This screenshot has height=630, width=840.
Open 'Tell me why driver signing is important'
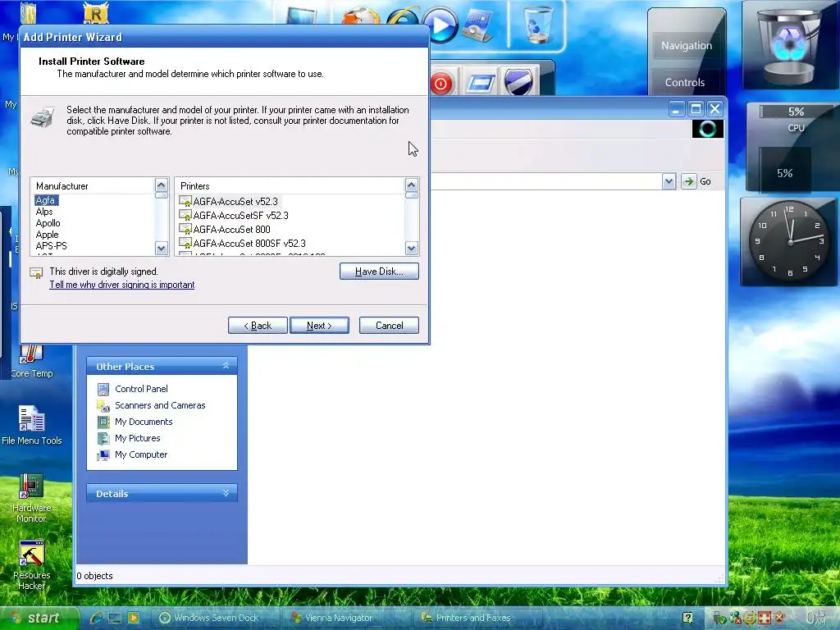click(x=121, y=285)
